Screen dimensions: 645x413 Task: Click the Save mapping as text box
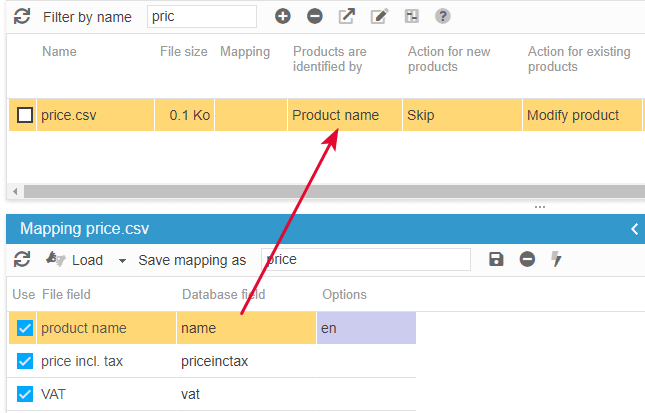[x=365, y=260]
